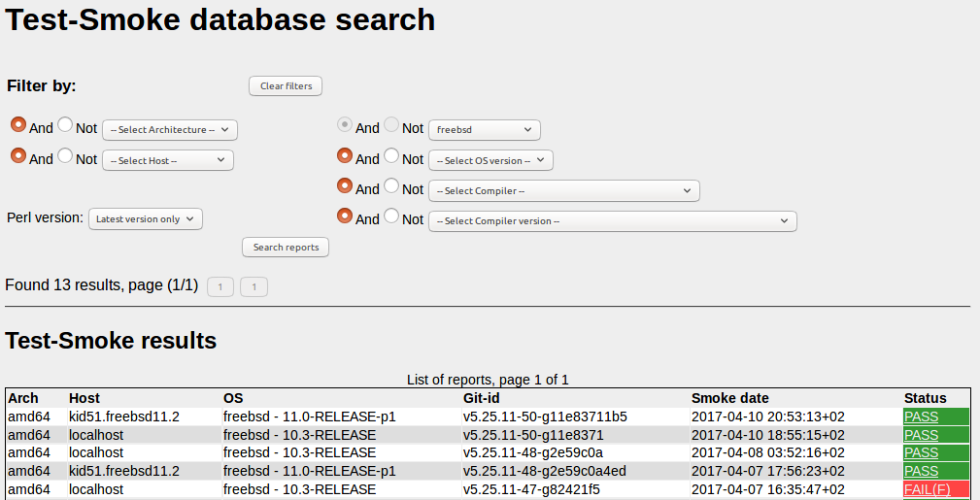Open the FAIL(F) status report link
Viewport: 980px width, 500px height.
tap(927, 489)
